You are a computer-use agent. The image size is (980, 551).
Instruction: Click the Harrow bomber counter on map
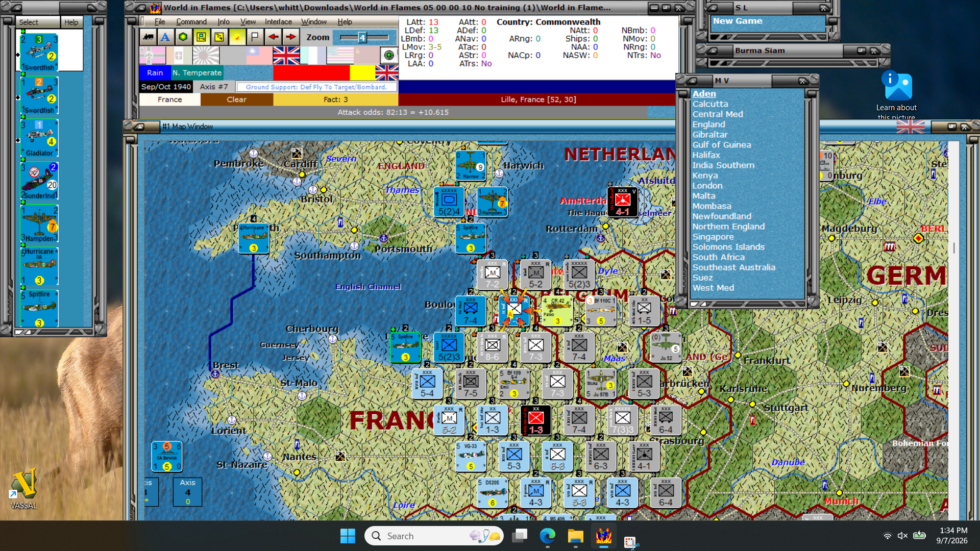pyautogui.click(x=471, y=165)
